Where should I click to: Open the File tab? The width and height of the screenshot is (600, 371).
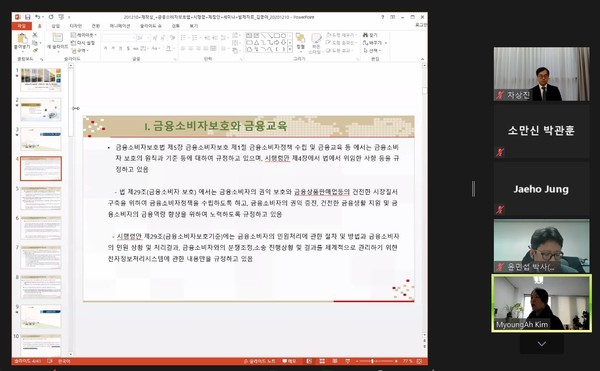point(21,26)
